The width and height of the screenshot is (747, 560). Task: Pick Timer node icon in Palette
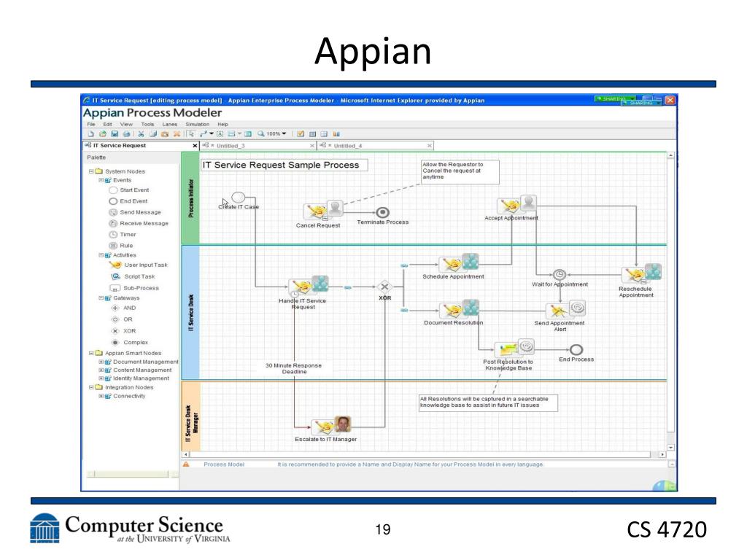113,234
